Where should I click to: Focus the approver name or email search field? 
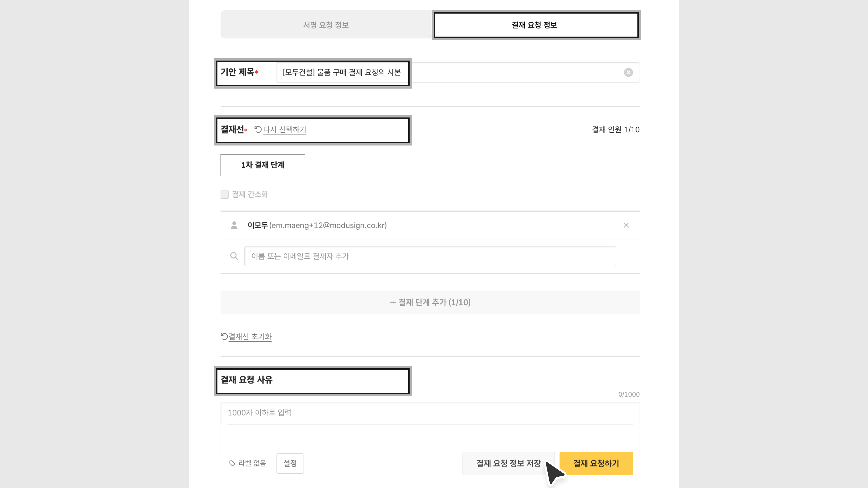430,256
